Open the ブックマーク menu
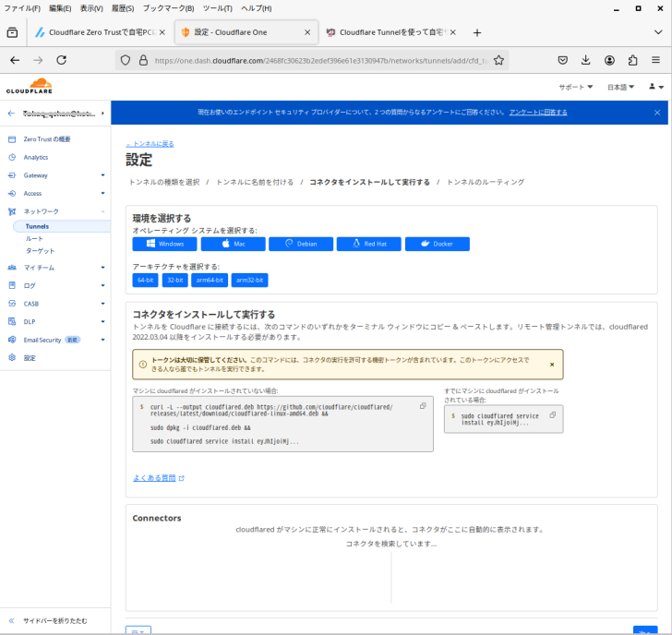672x635 pixels. pos(168,8)
